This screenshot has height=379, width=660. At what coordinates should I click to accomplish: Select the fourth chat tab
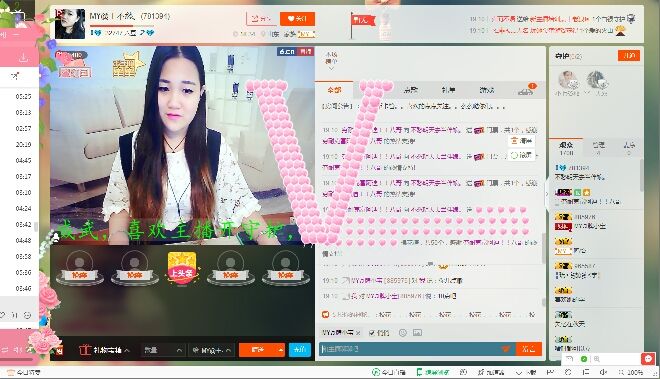[448, 90]
